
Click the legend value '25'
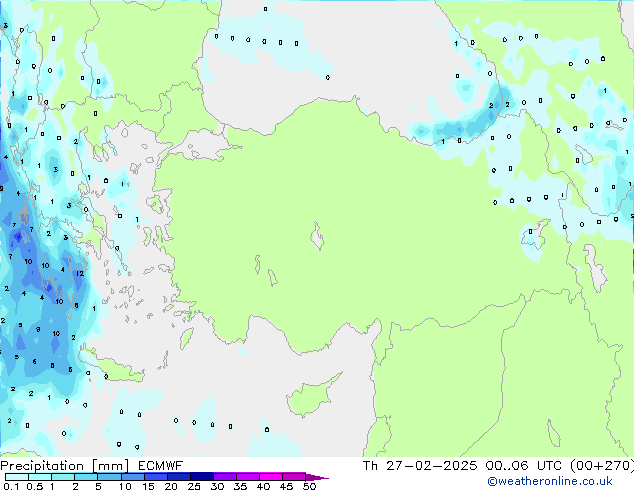click(x=194, y=486)
